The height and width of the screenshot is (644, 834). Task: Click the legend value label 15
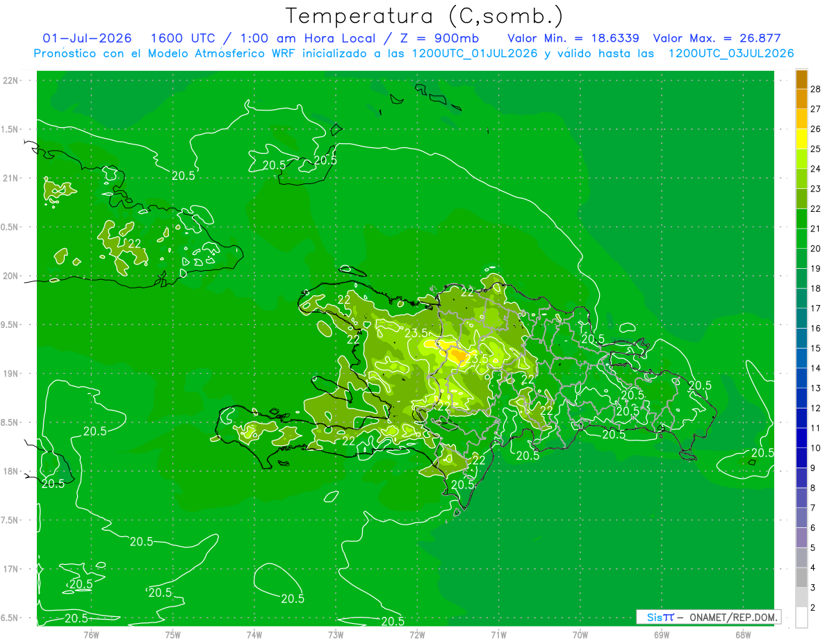(x=816, y=348)
